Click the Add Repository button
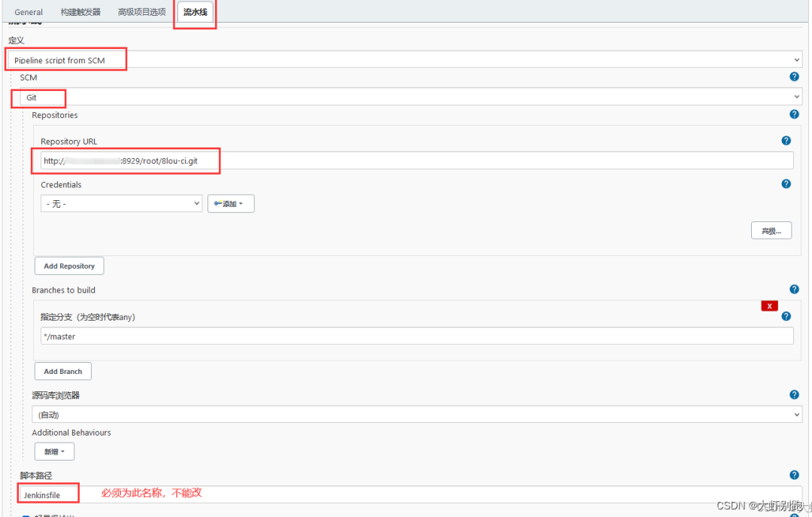 69,266
